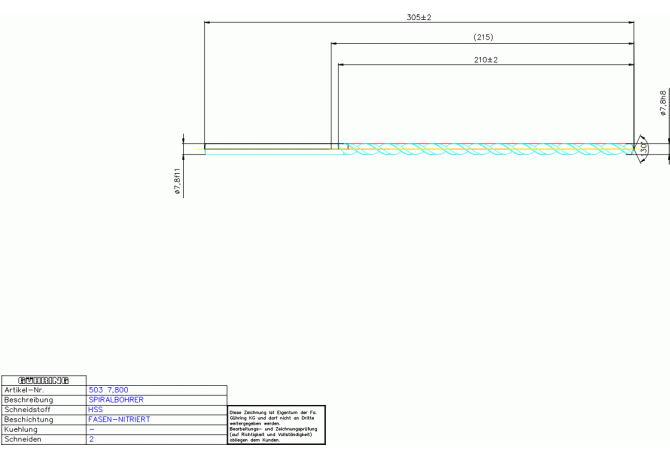Click the plain shank section of the drill

point(268,147)
